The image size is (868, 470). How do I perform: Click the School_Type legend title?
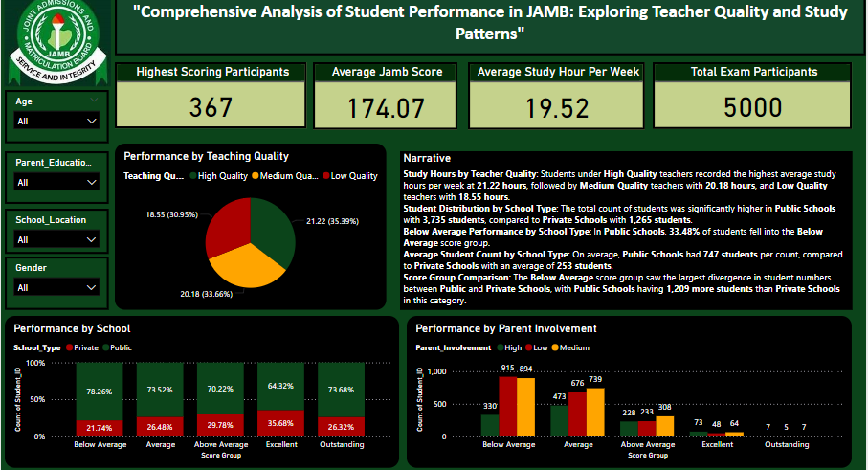[36, 347]
